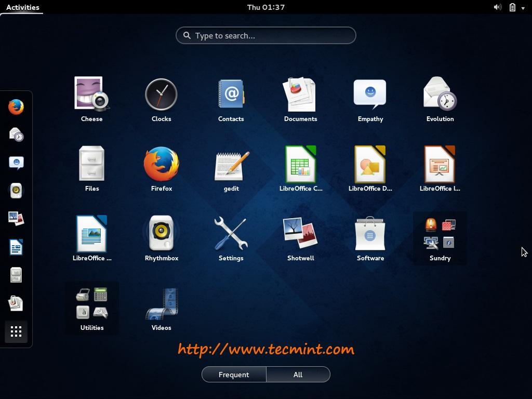This screenshot has height=399, width=532.
Task: Click LibreOffice Writer icon in the dash
Action: click(16, 247)
